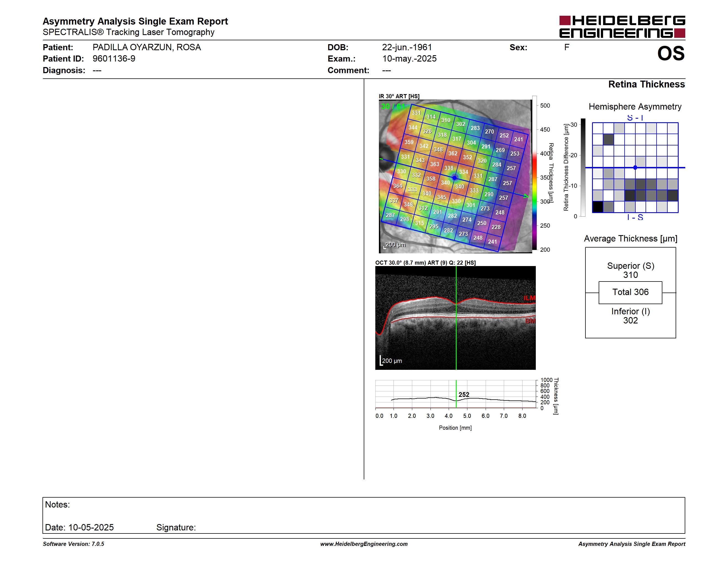Select grid cell value 344
Viewport: 728px width, 563px height.
tap(413, 128)
